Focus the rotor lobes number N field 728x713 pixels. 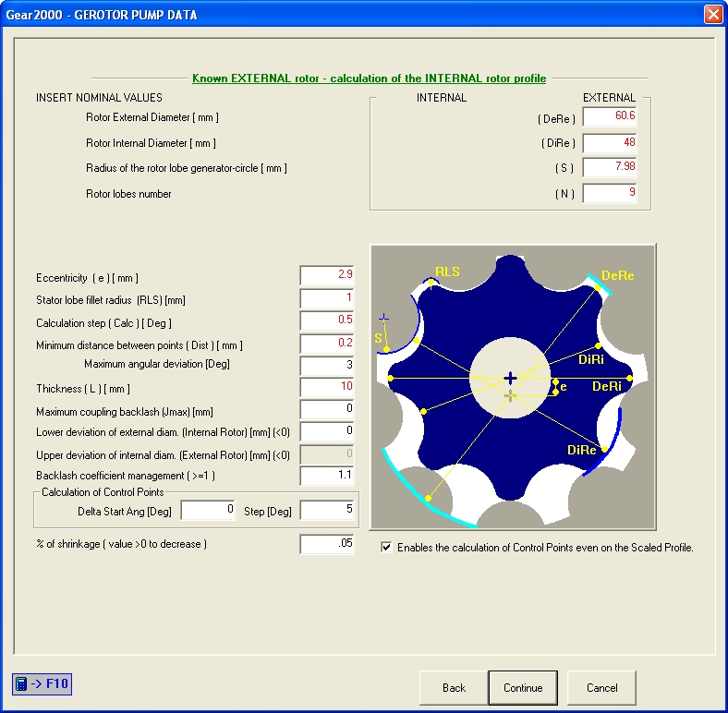click(610, 193)
